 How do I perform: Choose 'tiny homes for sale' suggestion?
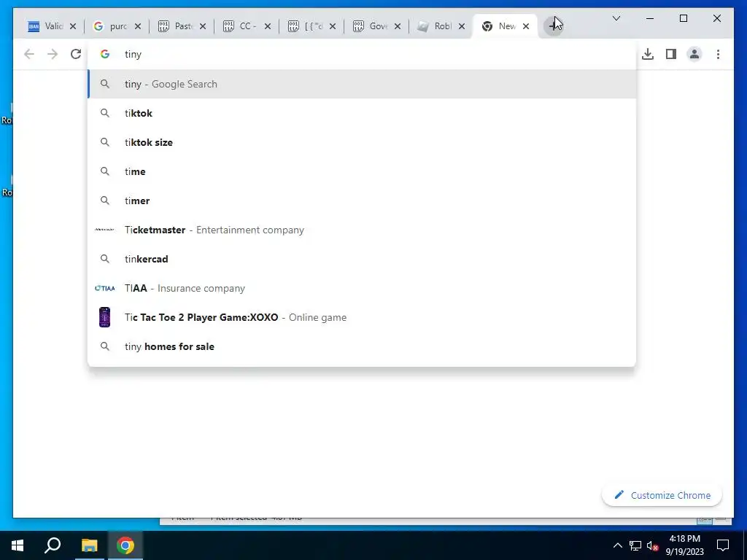click(x=362, y=346)
